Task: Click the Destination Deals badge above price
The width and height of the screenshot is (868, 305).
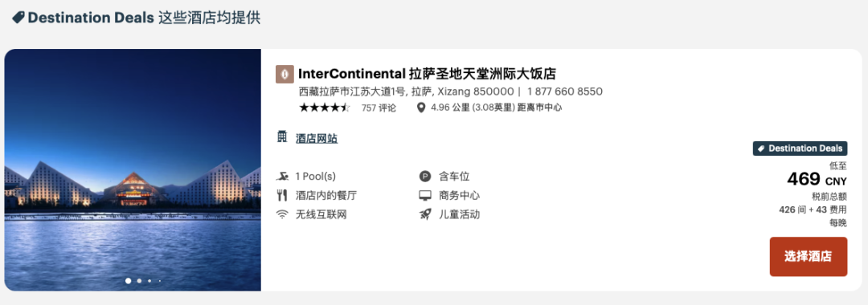Action: 800,148
